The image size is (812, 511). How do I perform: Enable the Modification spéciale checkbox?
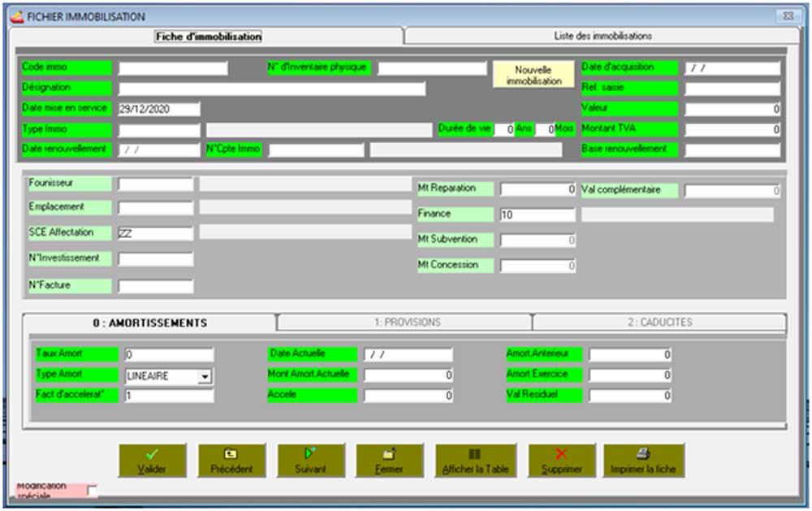pos(92,490)
